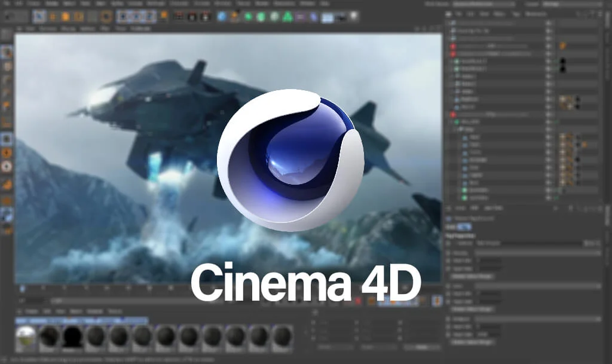Click the Apply button in the coordinates panel
The image size is (612, 364).
(x=421, y=347)
